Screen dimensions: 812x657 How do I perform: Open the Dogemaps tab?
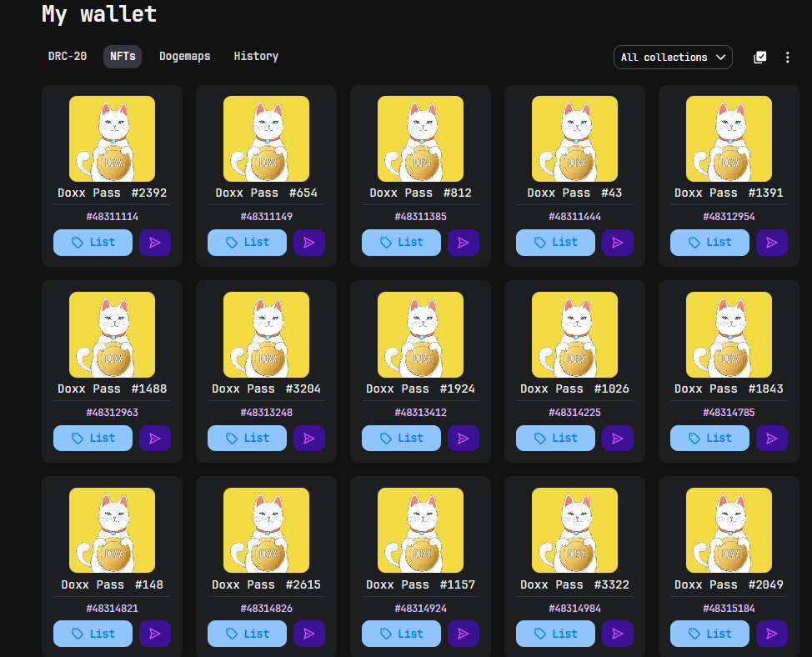coord(185,56)
